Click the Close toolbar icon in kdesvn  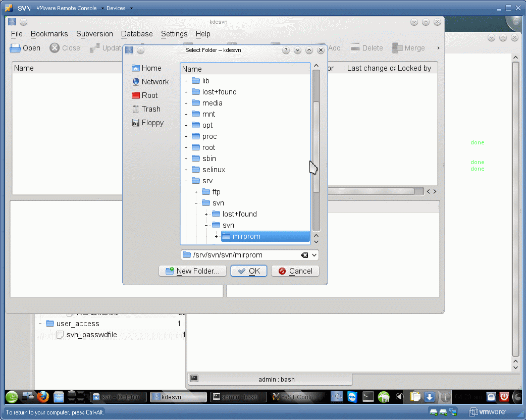(x=55, y=48)
